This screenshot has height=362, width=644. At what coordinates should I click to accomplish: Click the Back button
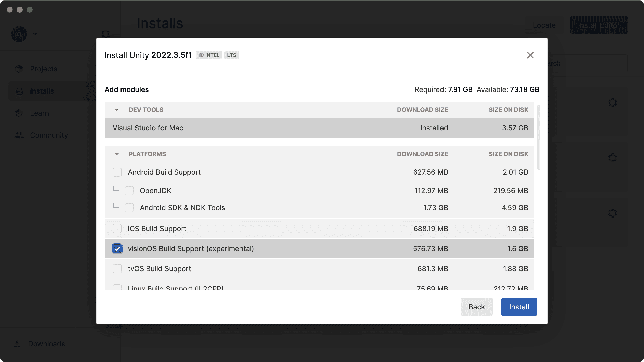477,307
